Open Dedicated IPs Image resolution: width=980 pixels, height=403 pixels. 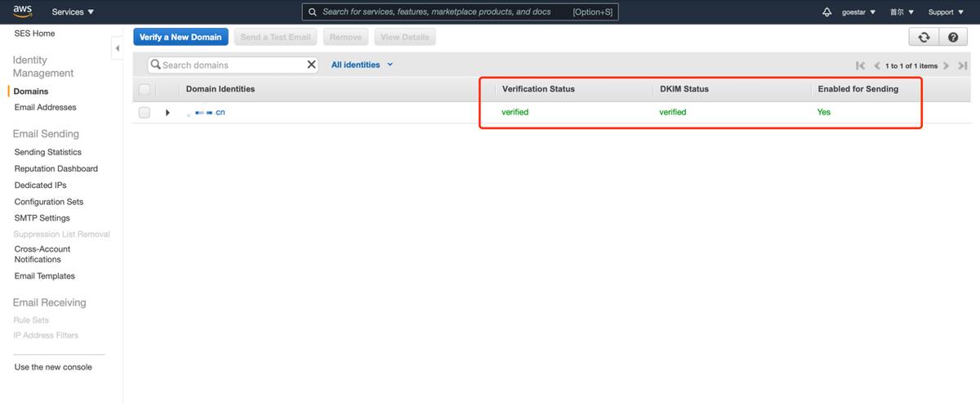click(40, 185)
